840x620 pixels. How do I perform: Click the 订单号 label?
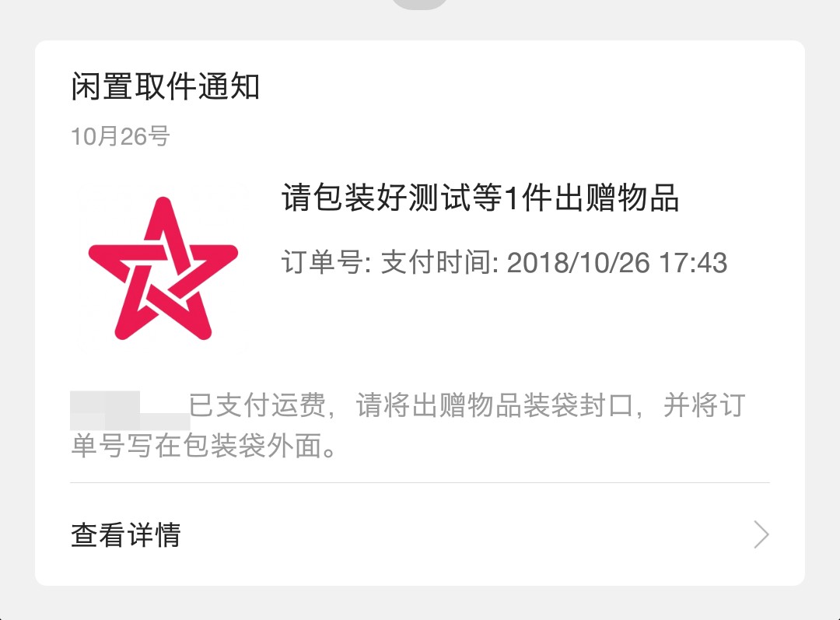pos(326,263)
